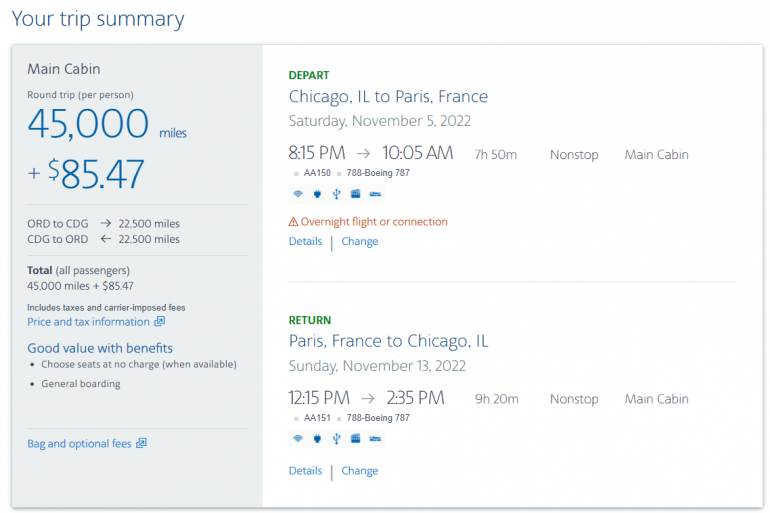Click the Wi-Fi icon on departing flight AA150

pos(297,193)
